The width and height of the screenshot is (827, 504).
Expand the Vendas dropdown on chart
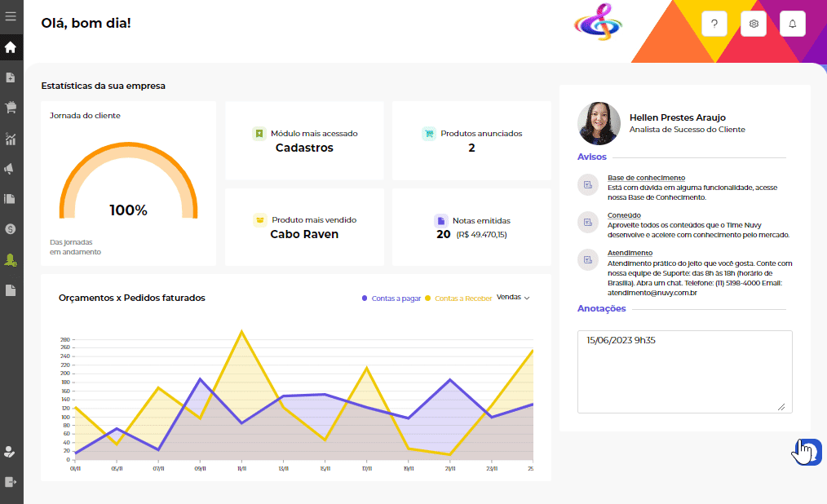[x=513, y=298]
